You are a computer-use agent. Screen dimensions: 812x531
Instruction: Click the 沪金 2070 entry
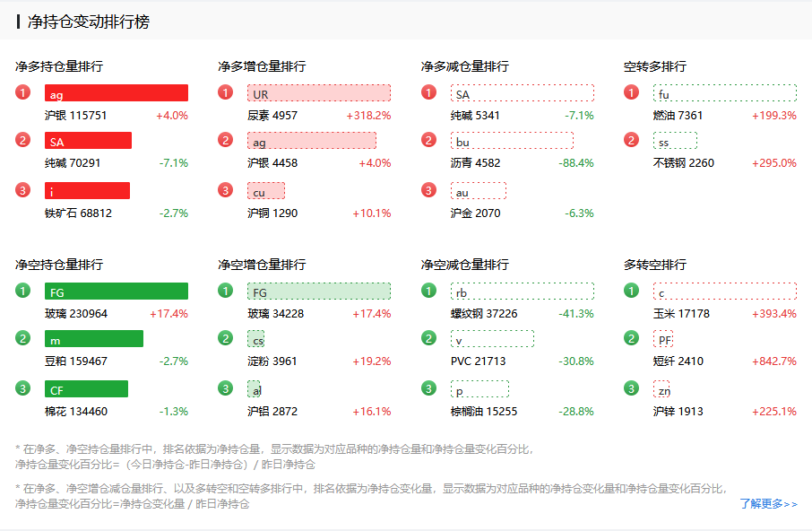click(x=476, y=213)
